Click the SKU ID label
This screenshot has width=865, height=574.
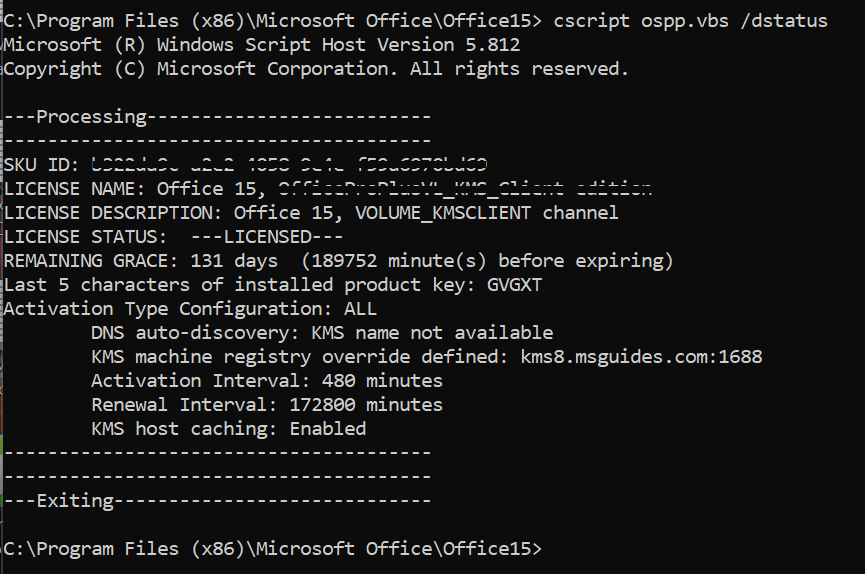coord(41,165)
